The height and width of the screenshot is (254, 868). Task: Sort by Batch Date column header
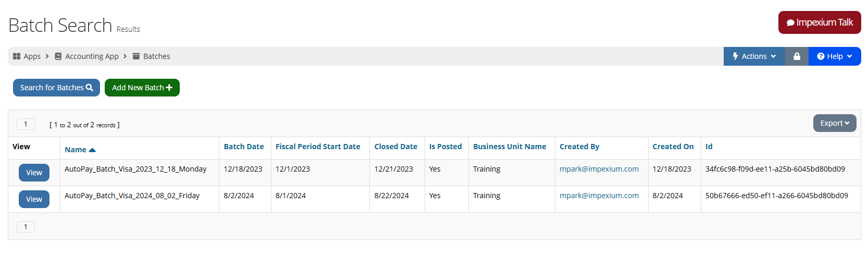[x=244, y=147]
